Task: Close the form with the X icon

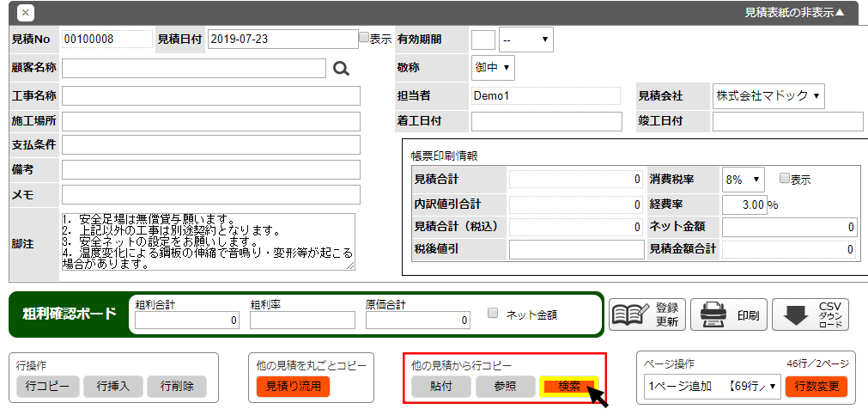Action: coord(26,13)
